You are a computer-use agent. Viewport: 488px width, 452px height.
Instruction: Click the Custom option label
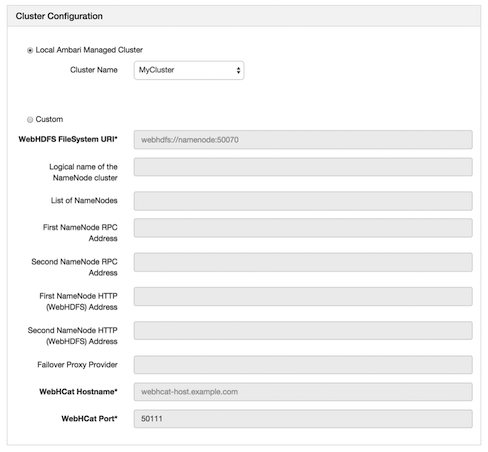(x=49, y=119)
